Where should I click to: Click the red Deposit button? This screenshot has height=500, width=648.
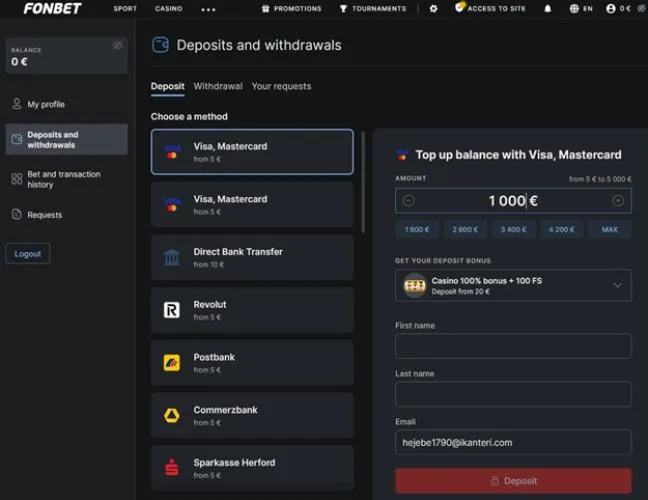(x=513, y=481)
